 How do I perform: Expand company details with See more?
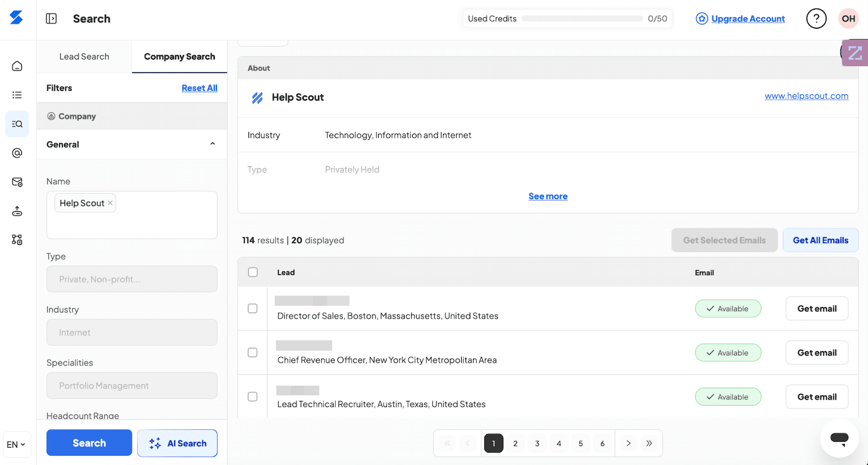tap(548, 196)
